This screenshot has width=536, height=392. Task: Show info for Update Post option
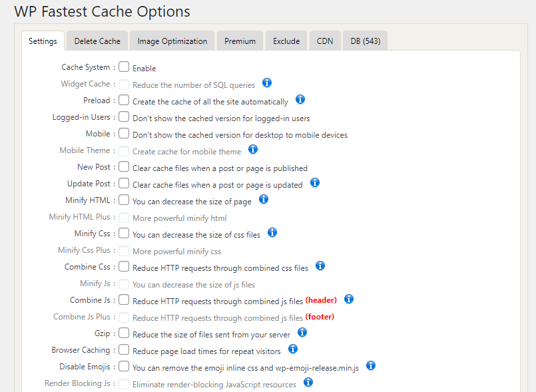coord(315,183)
